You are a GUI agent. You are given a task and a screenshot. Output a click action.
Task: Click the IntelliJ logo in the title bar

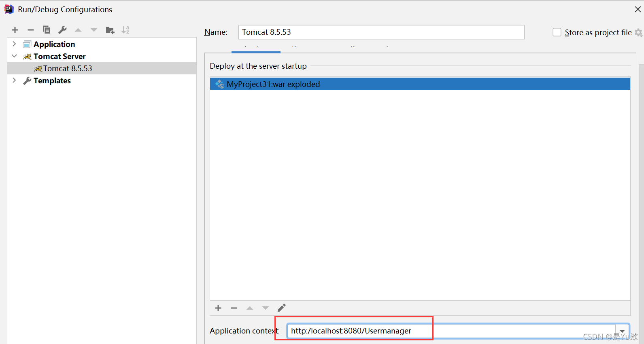click(x=9, y=9)
